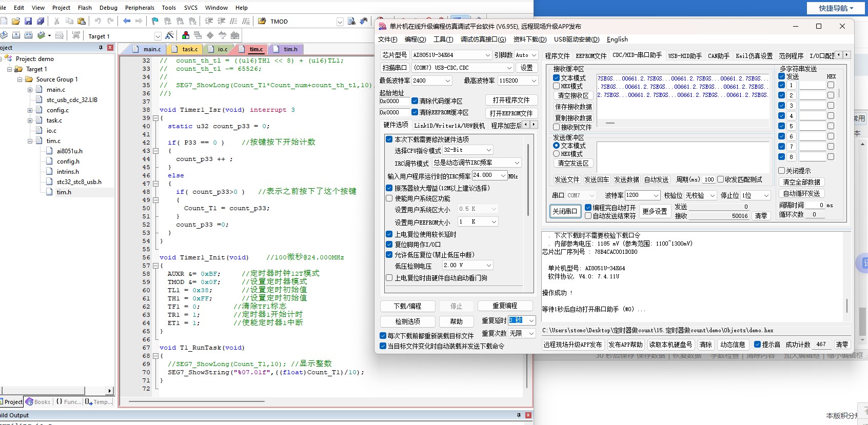The width and height of the screenshot is (868, 425).
Task: Open the 低压检测电压 2.00 V dropdown
Action: click(489, 265)
